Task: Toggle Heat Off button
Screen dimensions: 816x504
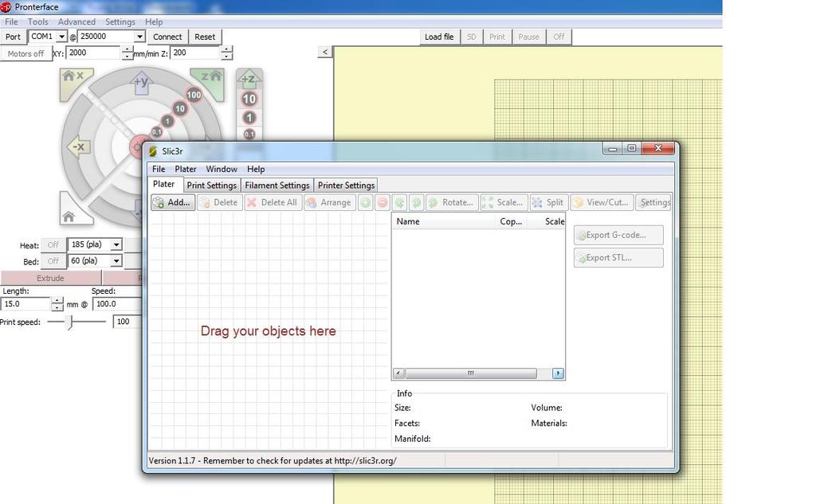Action: pyautogui.click(x=53, y=244)
